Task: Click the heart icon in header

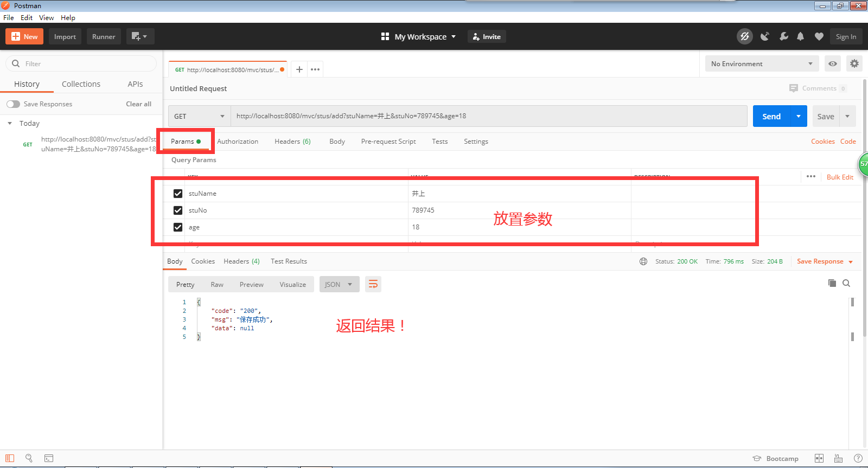Action: 819,36
